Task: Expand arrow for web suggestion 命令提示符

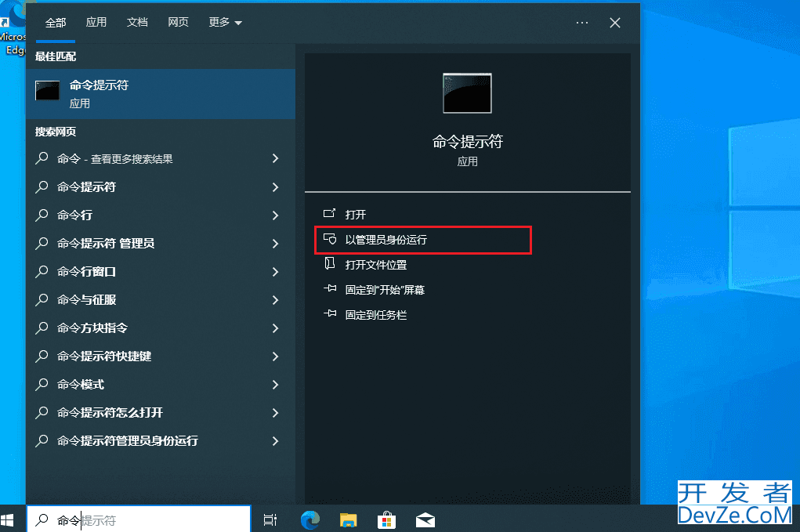Action: tap(276, 187)
